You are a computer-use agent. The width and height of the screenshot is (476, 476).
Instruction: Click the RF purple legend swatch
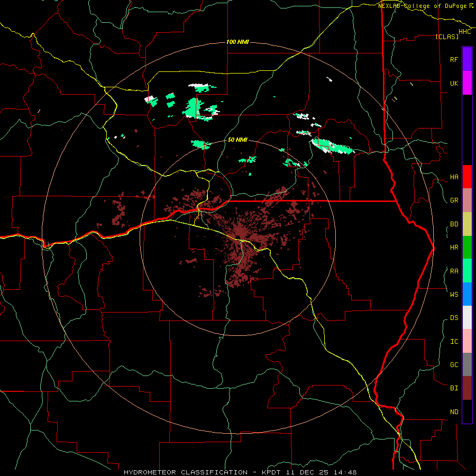point(467,59)
